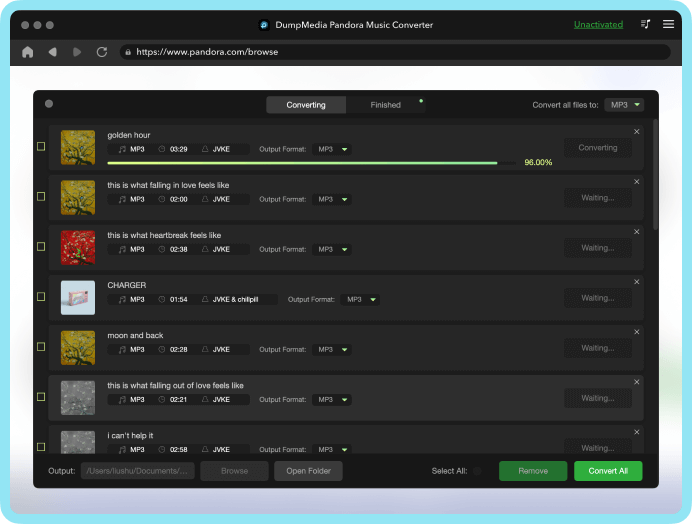The image size is (692, 524).
Task: Remove moon and back from list
Action: click(x=636, y=332)
